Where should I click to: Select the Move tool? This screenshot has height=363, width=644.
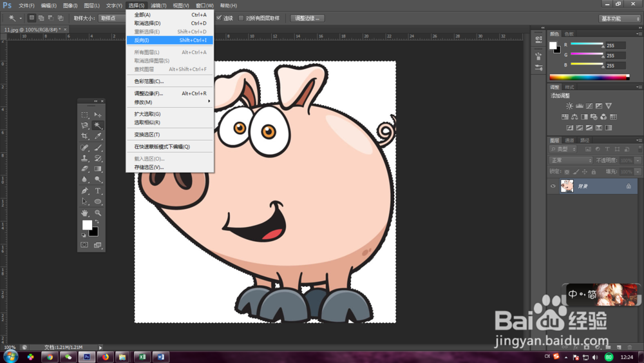tap(98, 115)
